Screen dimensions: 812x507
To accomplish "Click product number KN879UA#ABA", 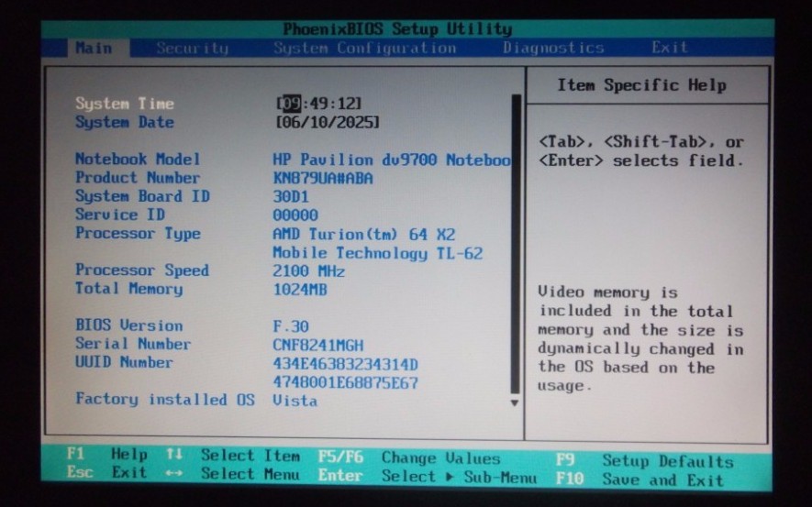I will (x=323, y=179).
